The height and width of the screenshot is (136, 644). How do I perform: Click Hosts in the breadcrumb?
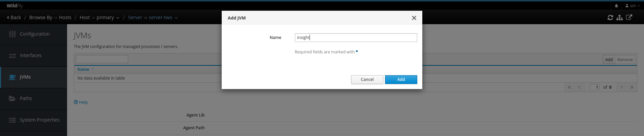click(65, 17)
